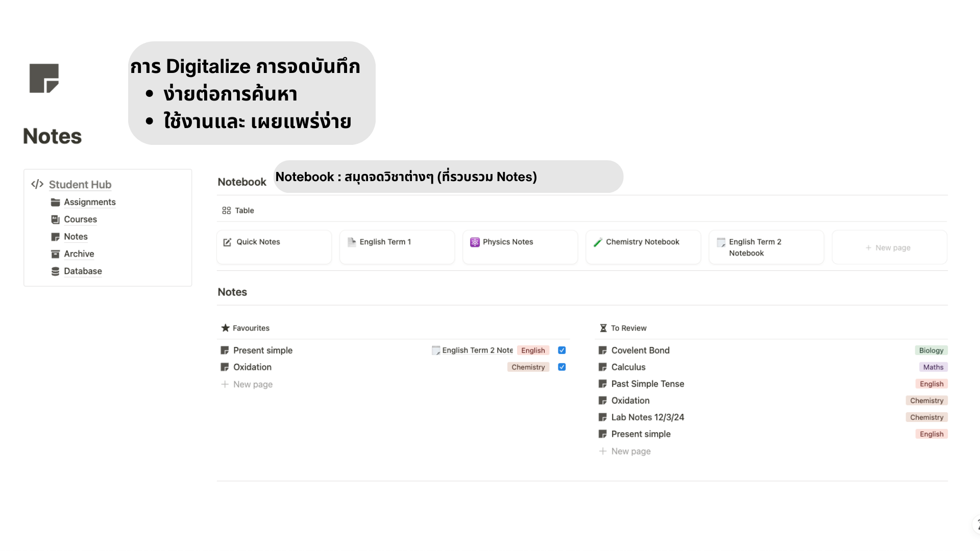The image size is (980, 551).
Task: Open the Table view selector
Action: point(237,210)
